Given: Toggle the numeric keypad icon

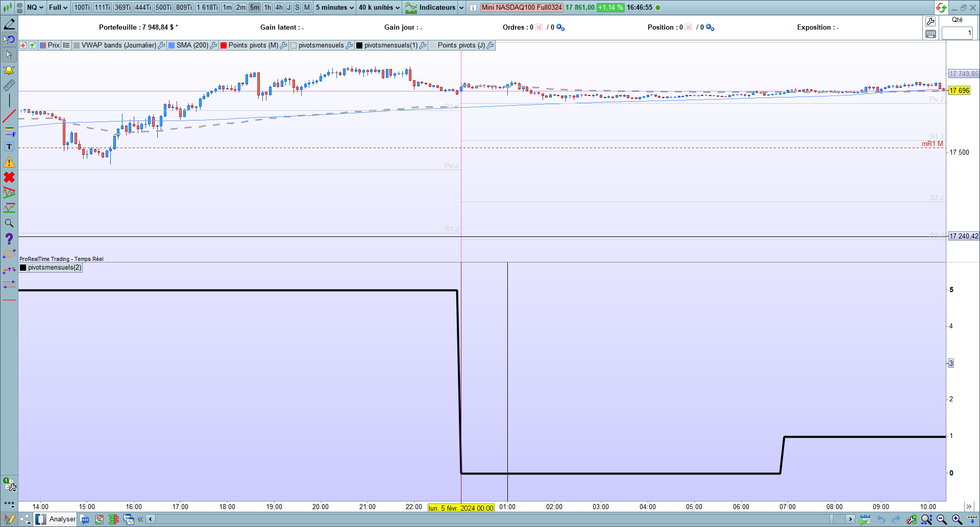Looking at the screenshot, I should [x=930, y=34].
